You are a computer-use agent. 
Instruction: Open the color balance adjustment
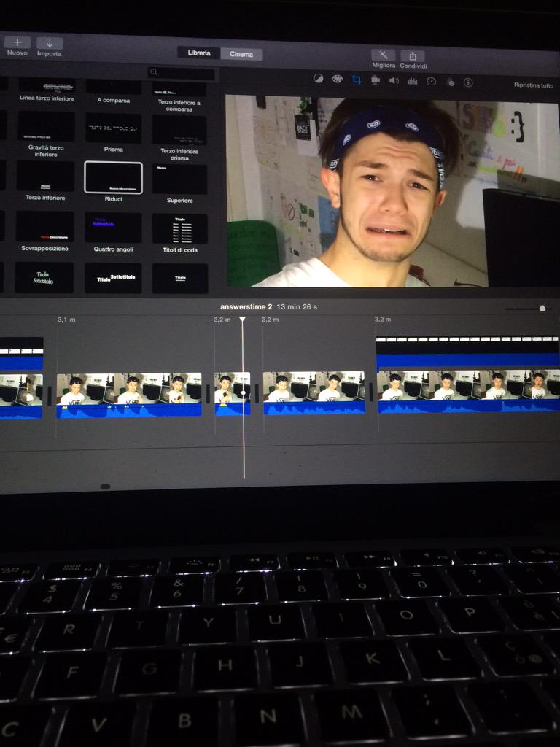(319, 79)
